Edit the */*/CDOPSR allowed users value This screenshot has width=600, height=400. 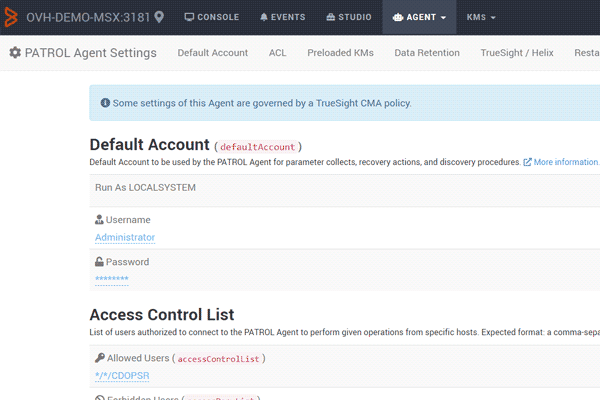click(x=122, y=376)
